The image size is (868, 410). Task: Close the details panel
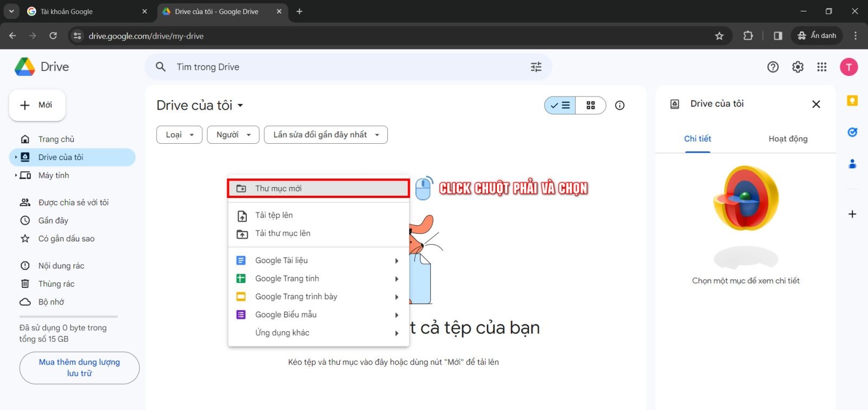[816, 104]
